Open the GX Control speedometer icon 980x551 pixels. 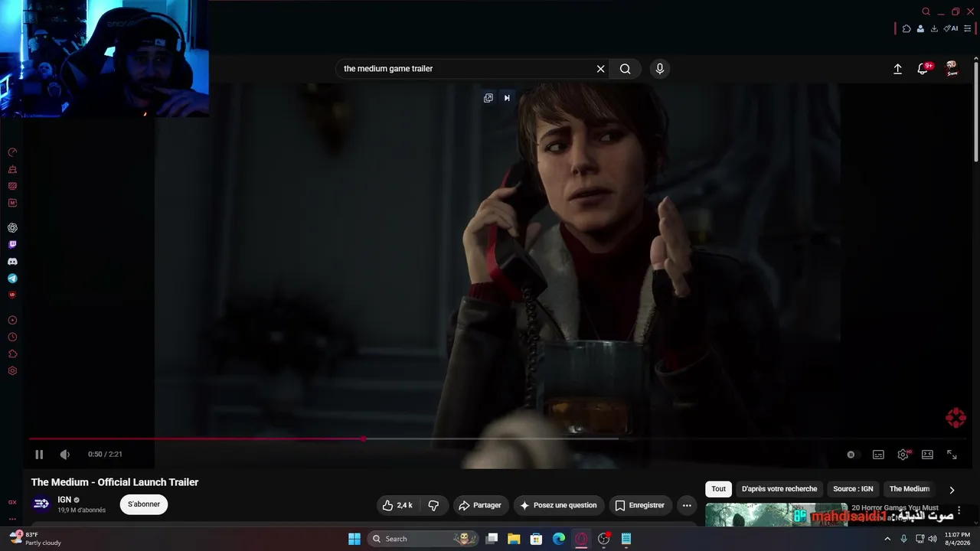(x=12, y=152)
